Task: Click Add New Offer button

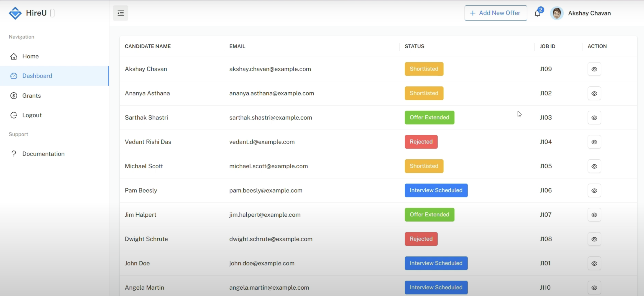Action: (496, 13)
